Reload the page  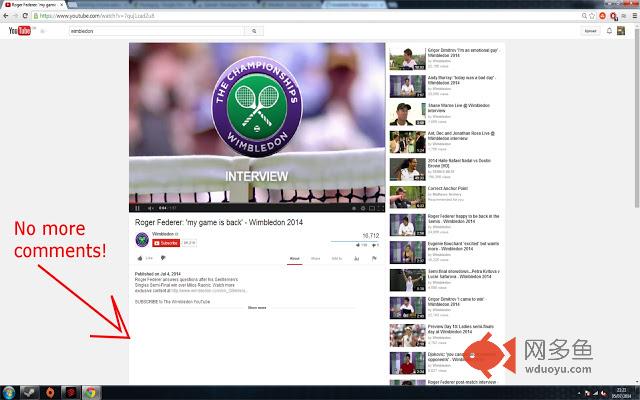pyautogui.click(x=25, y=16)
